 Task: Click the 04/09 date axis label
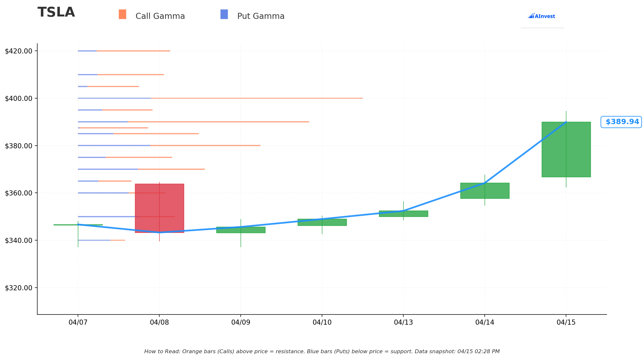241,322
